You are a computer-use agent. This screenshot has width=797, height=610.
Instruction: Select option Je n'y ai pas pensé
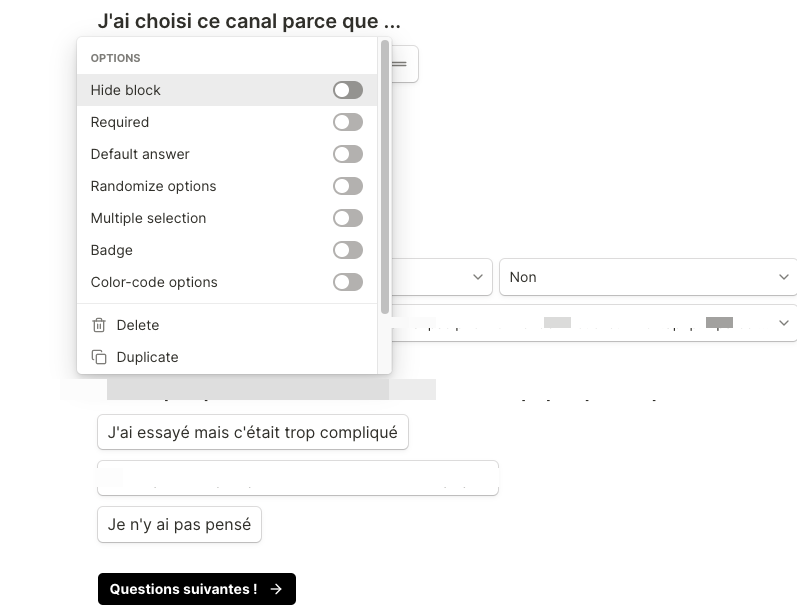(179, 524)
